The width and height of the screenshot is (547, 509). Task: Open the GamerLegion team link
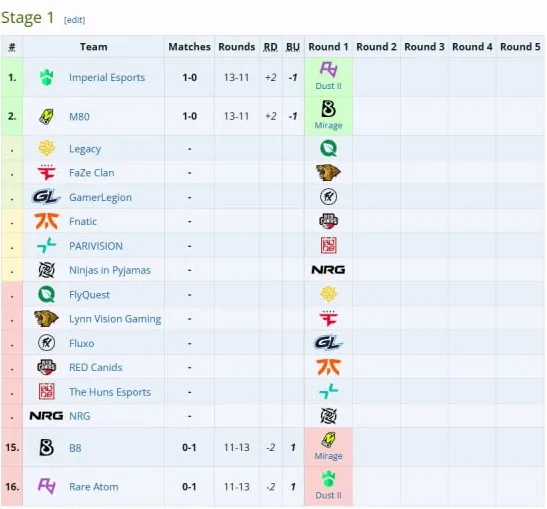coord(100,197)
